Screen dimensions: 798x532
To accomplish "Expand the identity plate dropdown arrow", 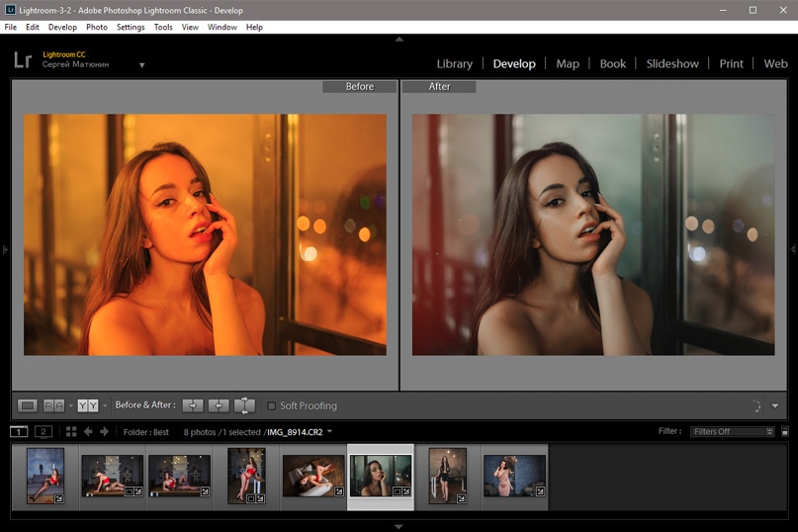I will pos(141,65).
